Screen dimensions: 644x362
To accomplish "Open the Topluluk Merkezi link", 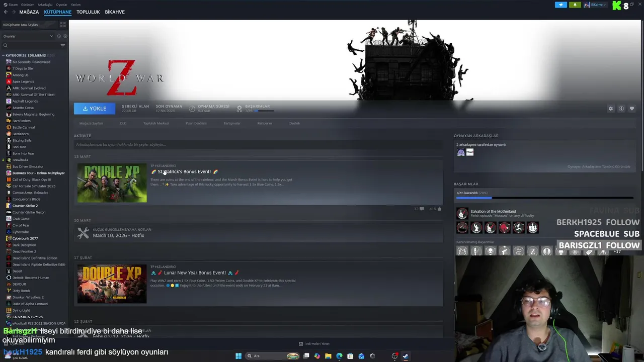I will pyautogui.click(x=156, y=123).
